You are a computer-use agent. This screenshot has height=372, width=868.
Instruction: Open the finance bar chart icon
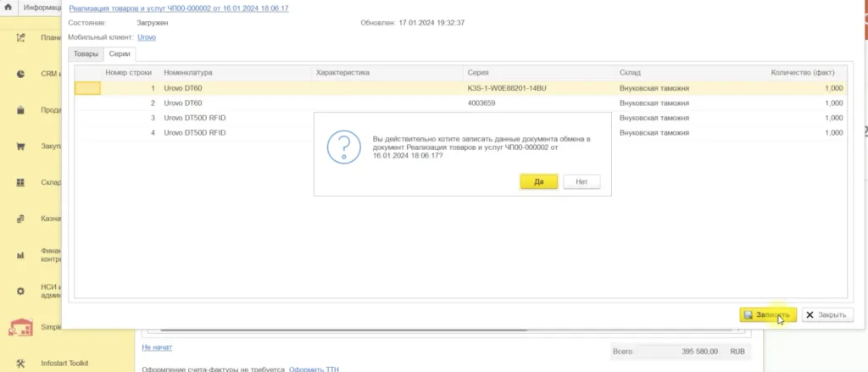click(20, 255)
